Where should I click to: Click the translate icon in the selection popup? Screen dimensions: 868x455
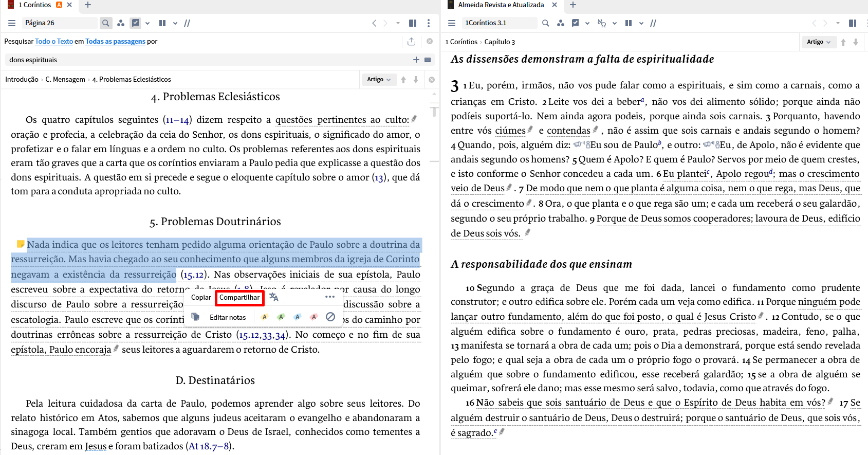click(273, 298)
